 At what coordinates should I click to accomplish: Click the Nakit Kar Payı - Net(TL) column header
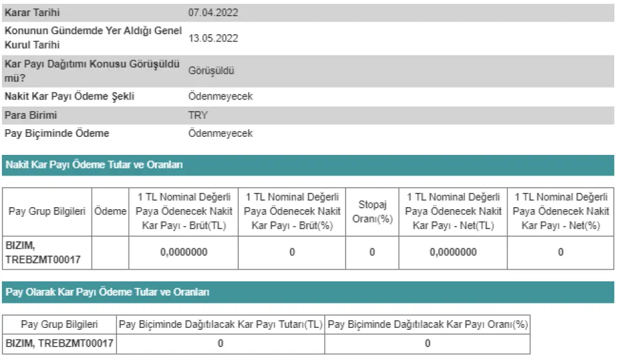[x=453, y=211]
